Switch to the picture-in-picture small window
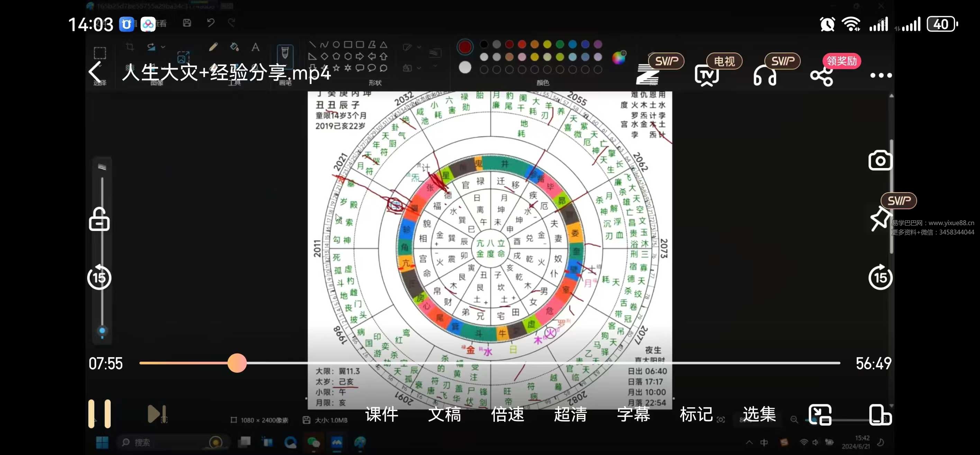980x455 pixels. pyautogui.click(x=820, y=415)
